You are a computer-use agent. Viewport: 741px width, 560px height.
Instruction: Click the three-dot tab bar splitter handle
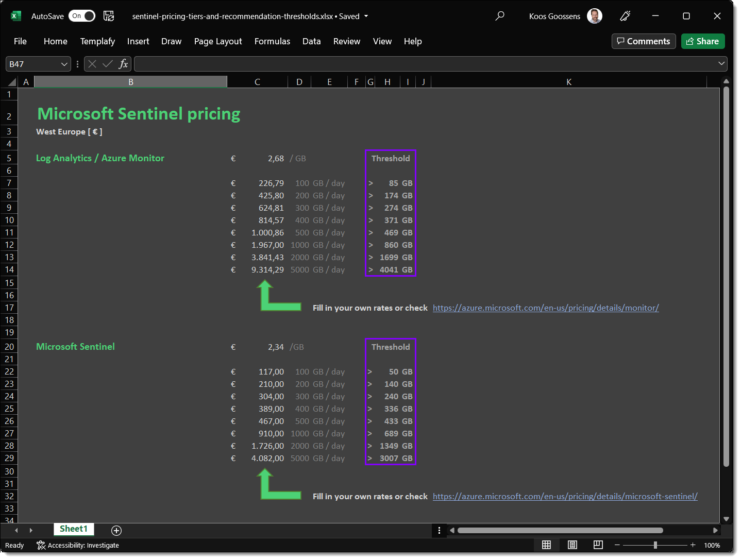(439, 530)
